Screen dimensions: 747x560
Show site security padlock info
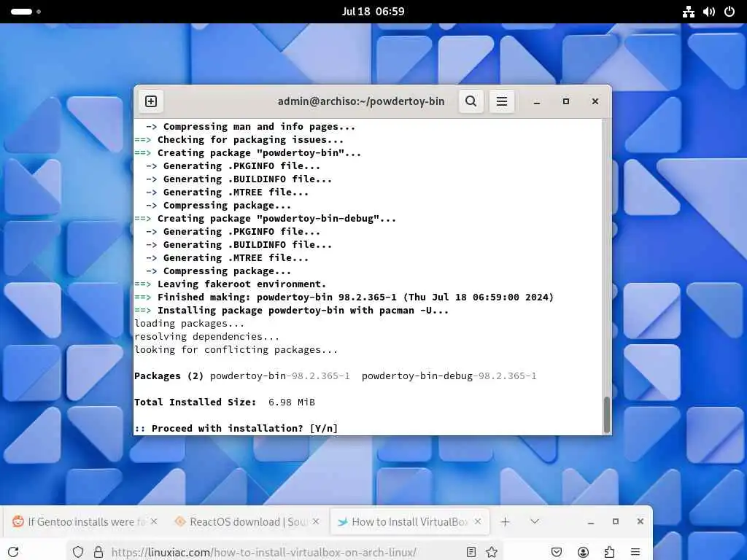pyautogui.click(x=98, y=553)
